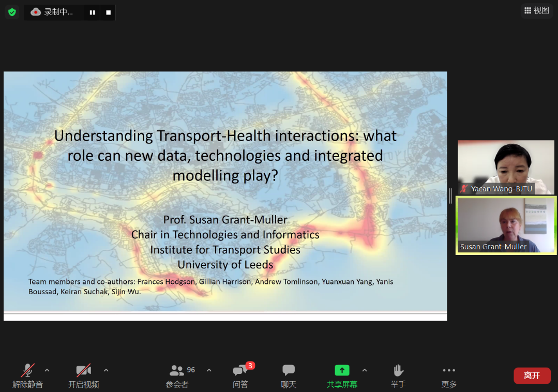Viewport: 558px width, 392px height.
Task: Open the 参会者 participants panel
Action: [177, 375]
